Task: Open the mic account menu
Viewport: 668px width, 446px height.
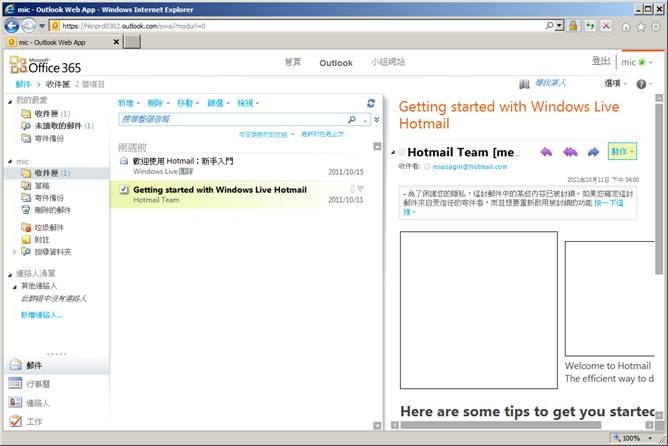Action: (x=637, y=63)
